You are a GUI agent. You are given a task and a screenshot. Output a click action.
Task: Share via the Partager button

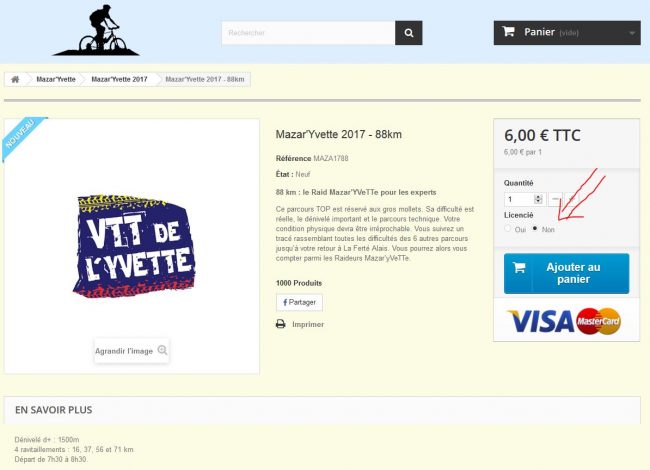pos(299,302)
